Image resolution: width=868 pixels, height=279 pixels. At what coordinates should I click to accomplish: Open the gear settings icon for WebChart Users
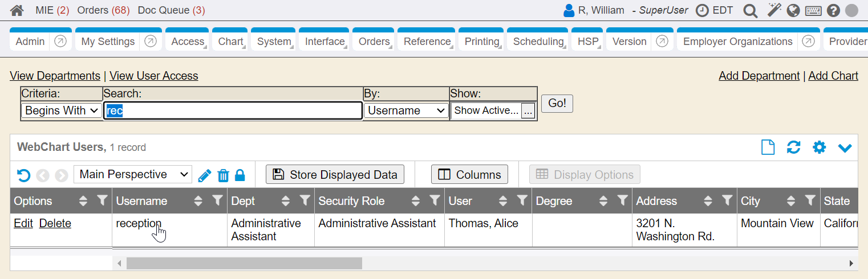coord(819,147)
